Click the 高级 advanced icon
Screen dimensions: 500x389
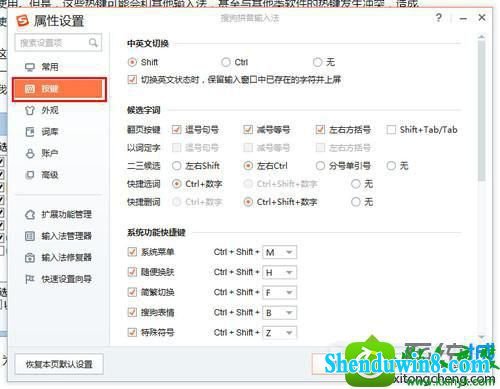[x=30, y=175]
